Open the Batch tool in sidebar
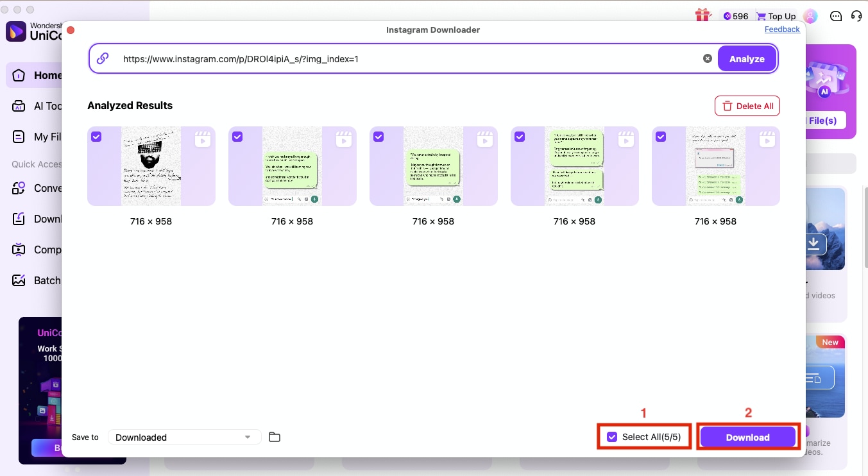This screenshot has height=476, width=868. click(x=38, y=280)
